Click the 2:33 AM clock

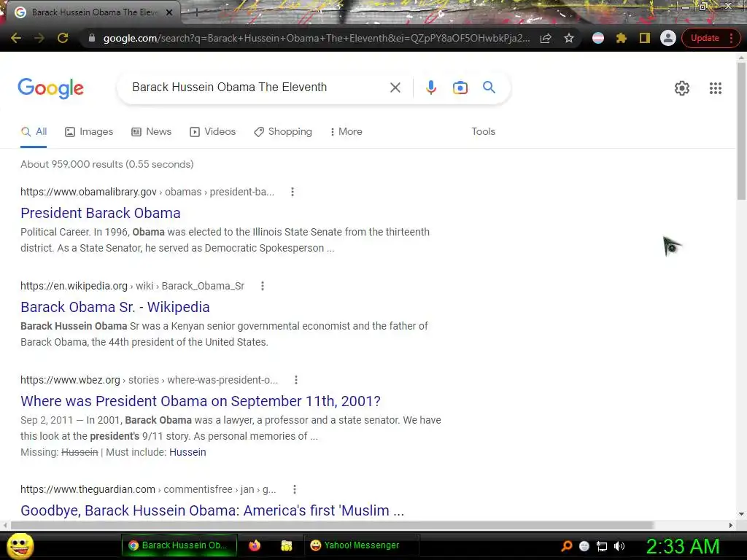(682, 546)
